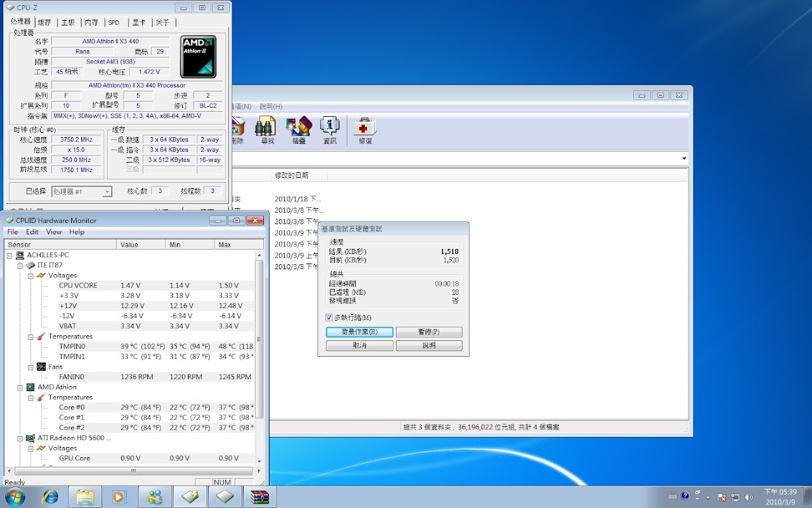Collapse the Temperatures node under ITE IT87

pyautogui.click(x=30, y=337)
